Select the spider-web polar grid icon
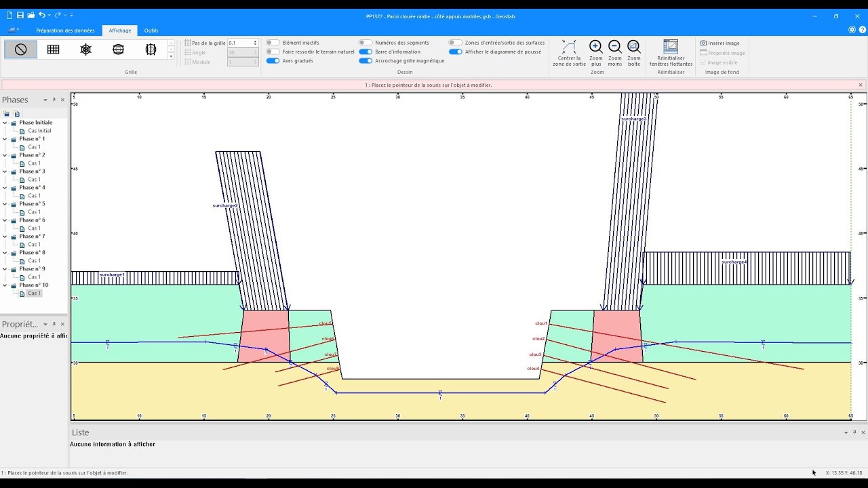 click(85, 49)
